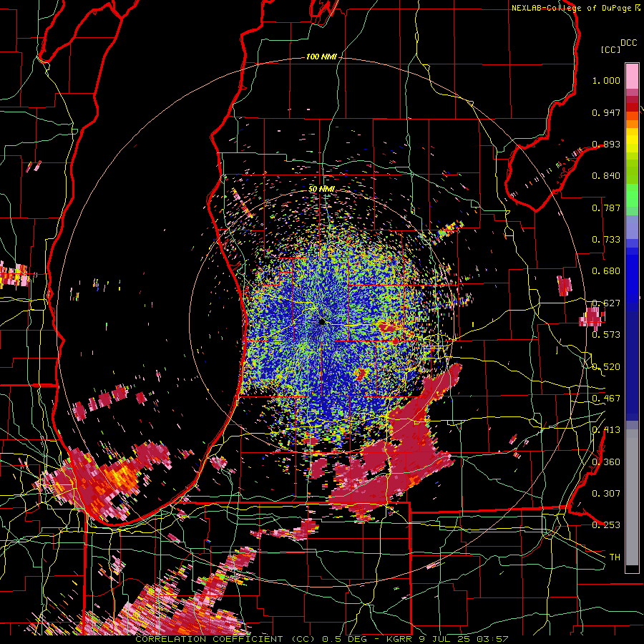The image size is (644, 644).
Task: Select the 0.413 scale value
Action: [x=606, y=430]
